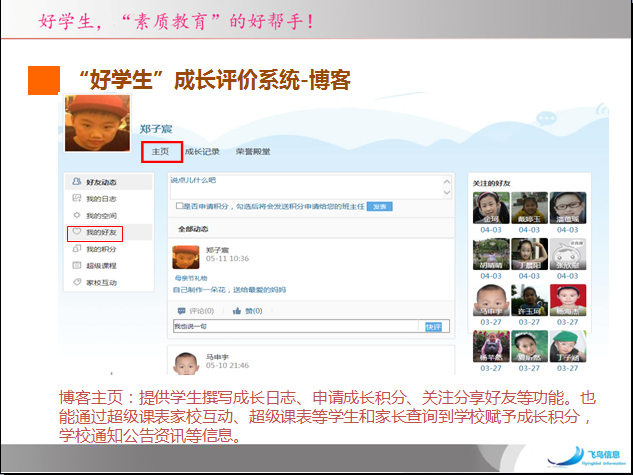
Task: Open the 荣誉殿堂 tab
Action: [252, 152]
